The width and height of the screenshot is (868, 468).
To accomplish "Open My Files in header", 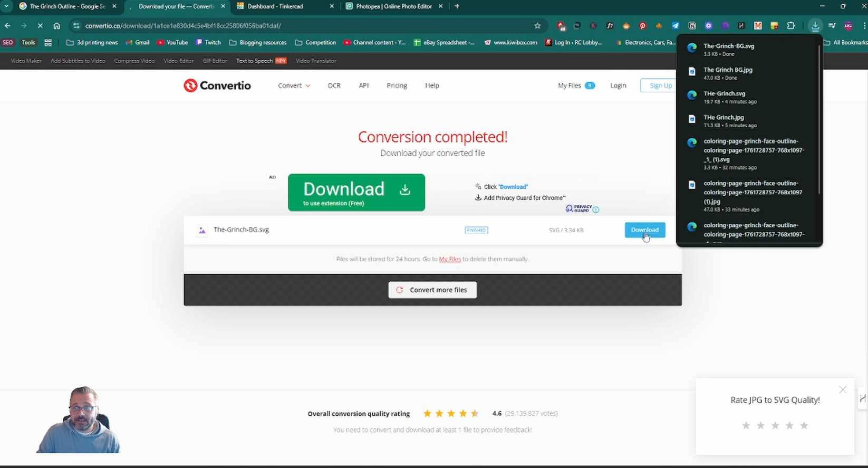I will pyautogui.click(x=576, y=85).
